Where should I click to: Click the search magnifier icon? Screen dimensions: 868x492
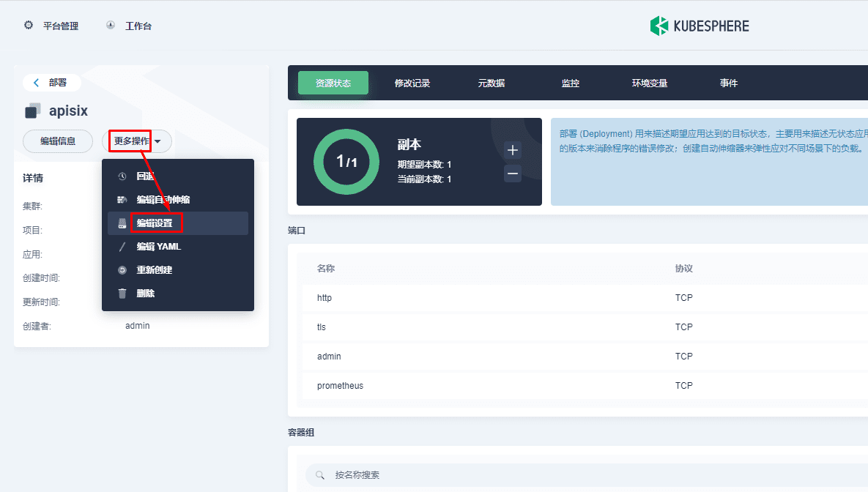click(320, 475)
